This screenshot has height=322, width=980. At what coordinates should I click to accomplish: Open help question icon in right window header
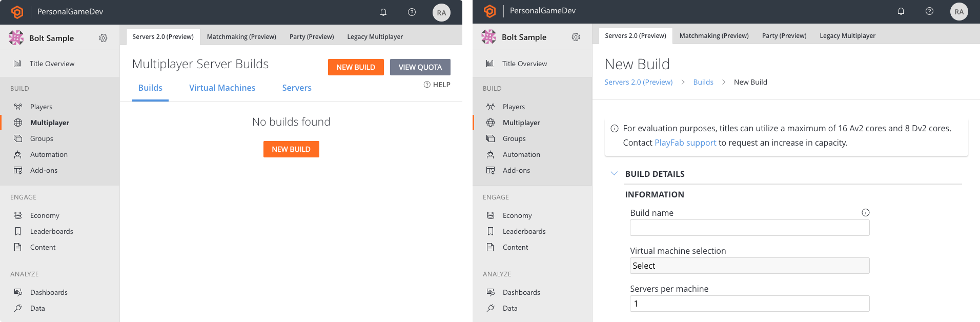[x=929, y=11]
